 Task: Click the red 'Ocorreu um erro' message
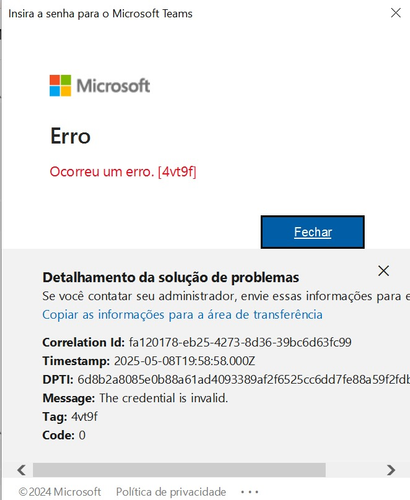[x=123, y=172]
